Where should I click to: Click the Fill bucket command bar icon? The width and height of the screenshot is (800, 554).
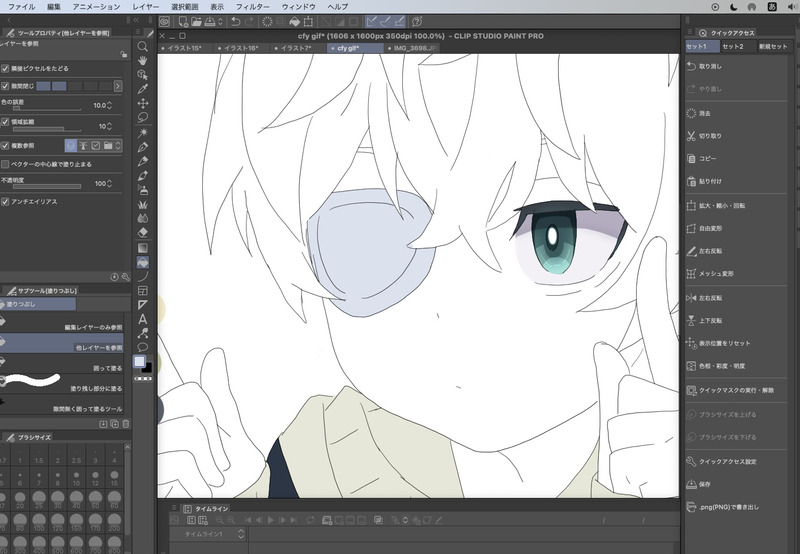[294, 21]
